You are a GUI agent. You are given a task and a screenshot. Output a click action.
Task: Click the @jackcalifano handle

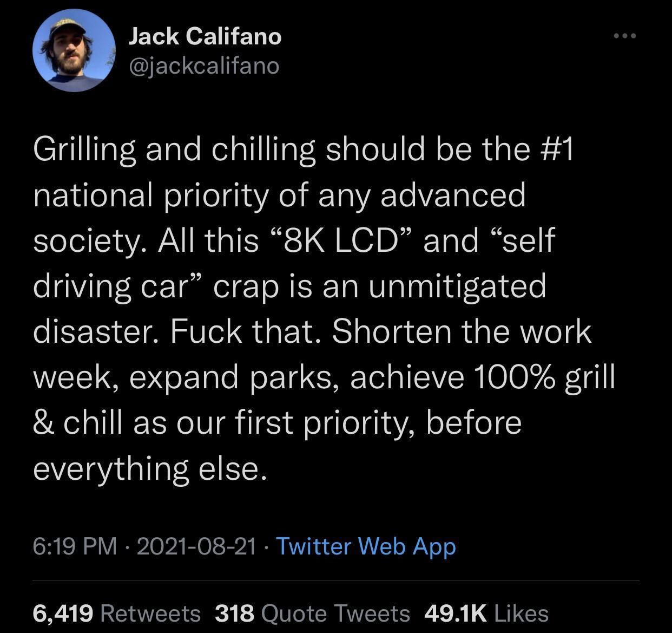tap(204, 66)
